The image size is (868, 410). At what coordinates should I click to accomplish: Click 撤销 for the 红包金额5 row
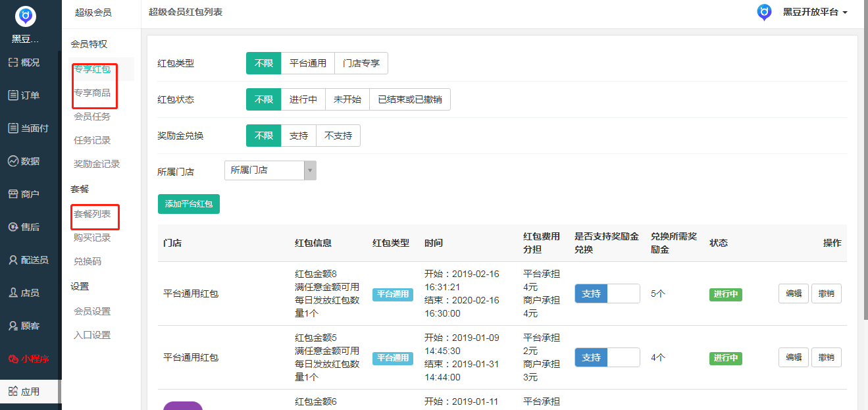(x=827, y=357)
